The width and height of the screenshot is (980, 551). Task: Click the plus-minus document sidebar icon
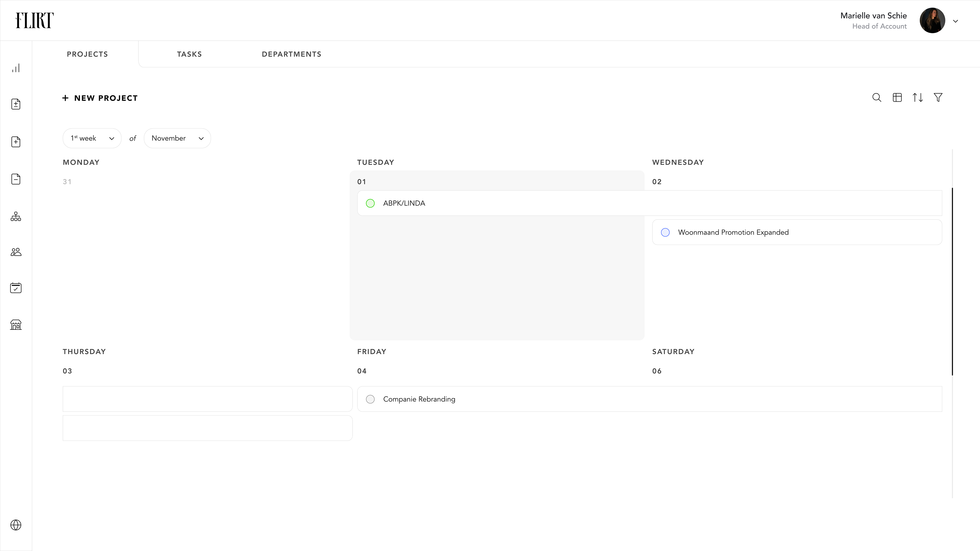coord(16,104)
